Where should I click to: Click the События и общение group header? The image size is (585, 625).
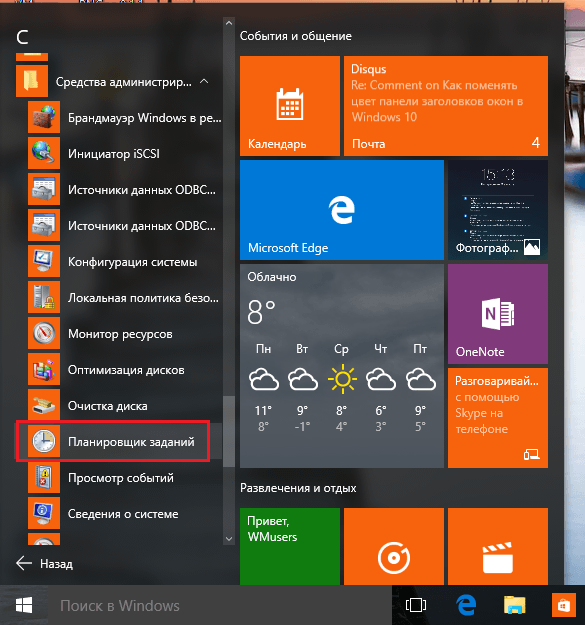click(x=296, y=36)
